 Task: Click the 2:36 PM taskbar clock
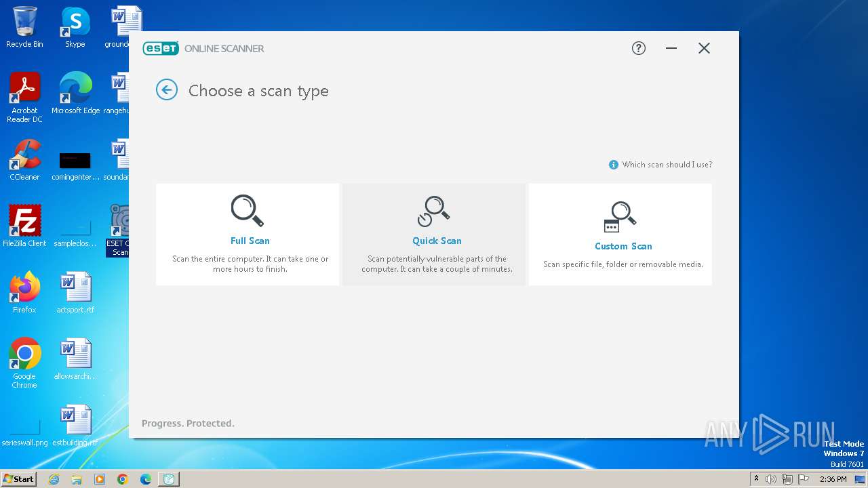833,479
